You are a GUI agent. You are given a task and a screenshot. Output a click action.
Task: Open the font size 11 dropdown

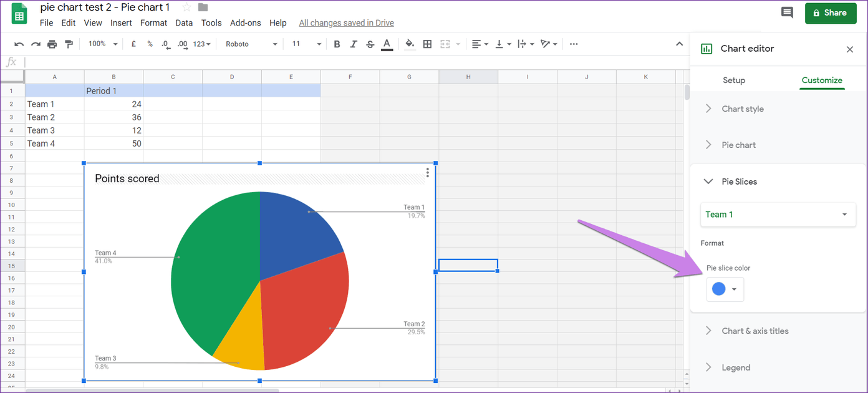(x=307, y=44)
